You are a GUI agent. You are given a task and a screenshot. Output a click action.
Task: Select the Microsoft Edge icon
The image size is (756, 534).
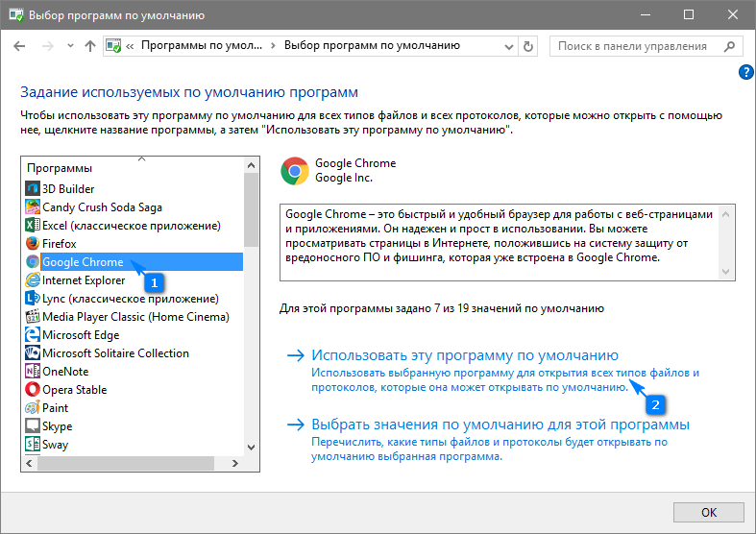33,335
